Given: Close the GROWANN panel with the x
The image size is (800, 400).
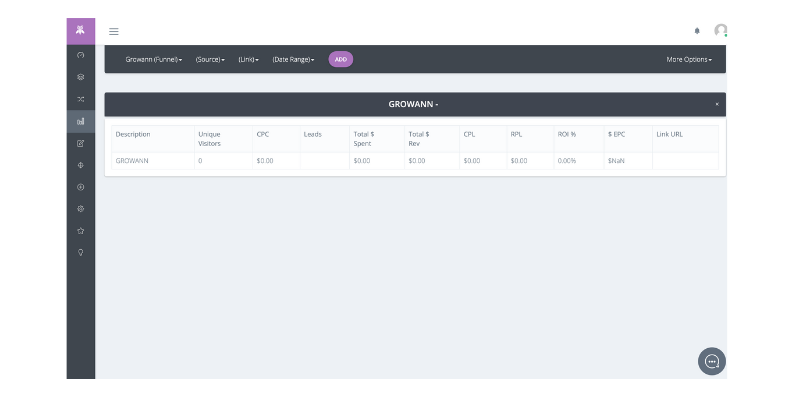Looking at the screenshot, I should (717, 104).
